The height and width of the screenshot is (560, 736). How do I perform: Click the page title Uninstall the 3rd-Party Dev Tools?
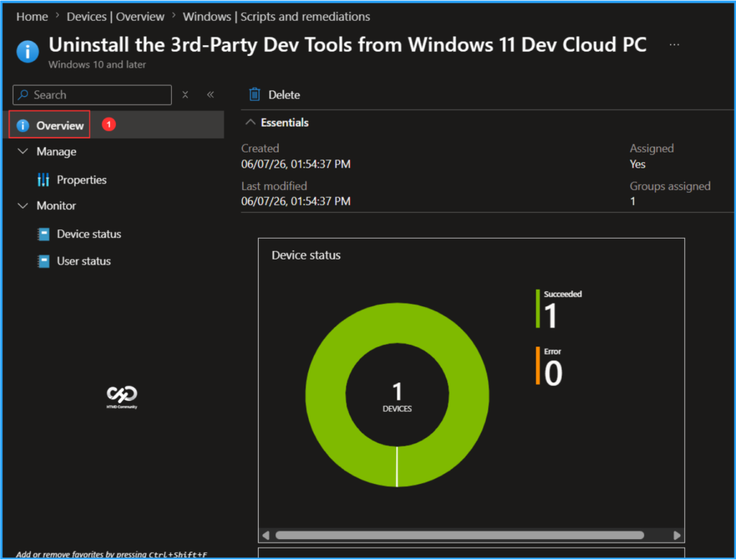pos(347,45)
